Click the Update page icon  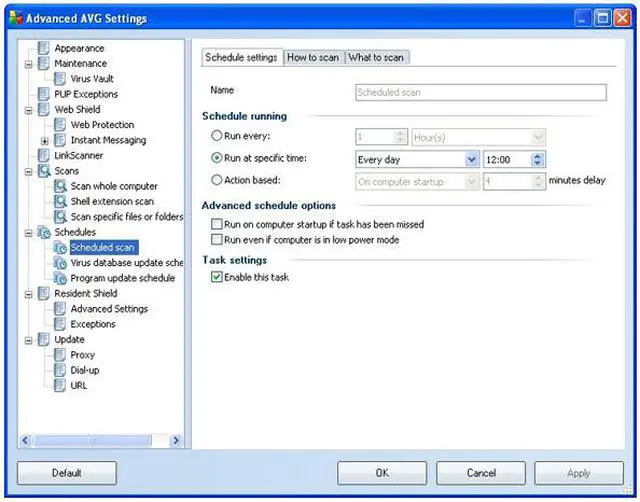tap(44, 340)
